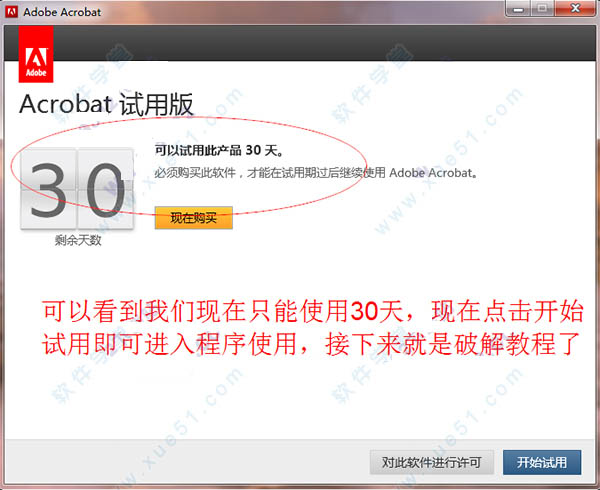Screen dimensions: 600x490
Task: Click the text '可以试用此产品 30 天。'
Action: click(219, 150)
